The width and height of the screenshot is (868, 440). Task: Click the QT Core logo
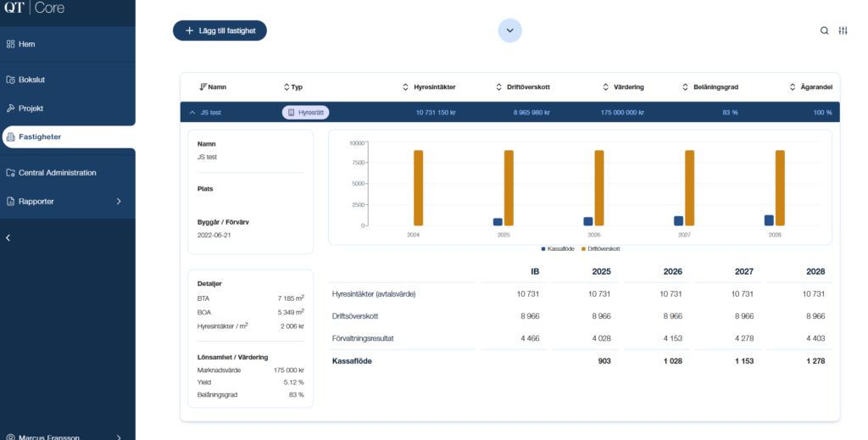coord(33,9)
